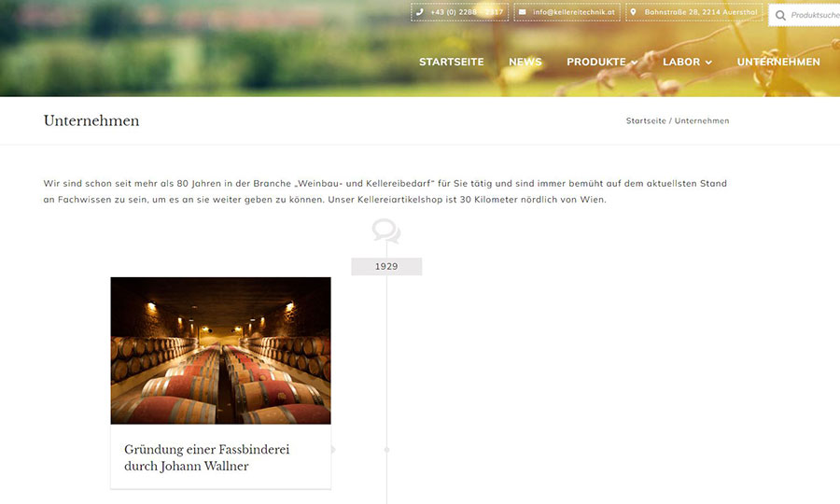Go to the Unternehmen nav item

click(x=778, y=63)
